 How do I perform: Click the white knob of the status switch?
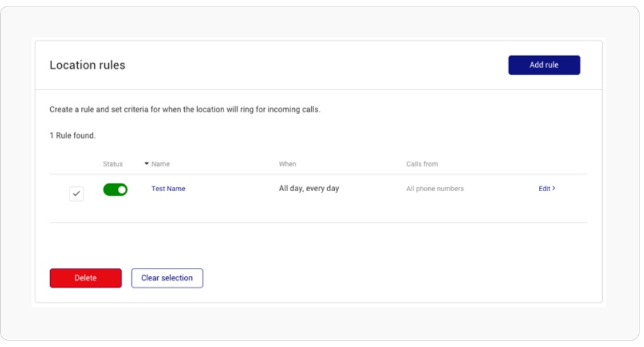[x=122, y=190]
